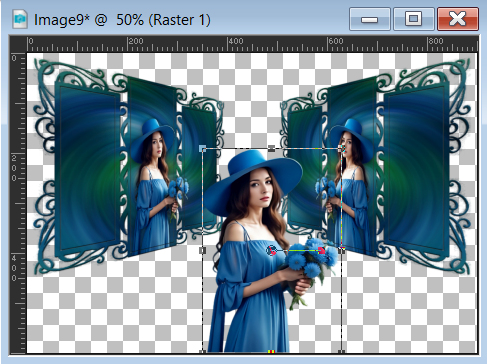Click the 600 mark on horizontal ruler

336,41
